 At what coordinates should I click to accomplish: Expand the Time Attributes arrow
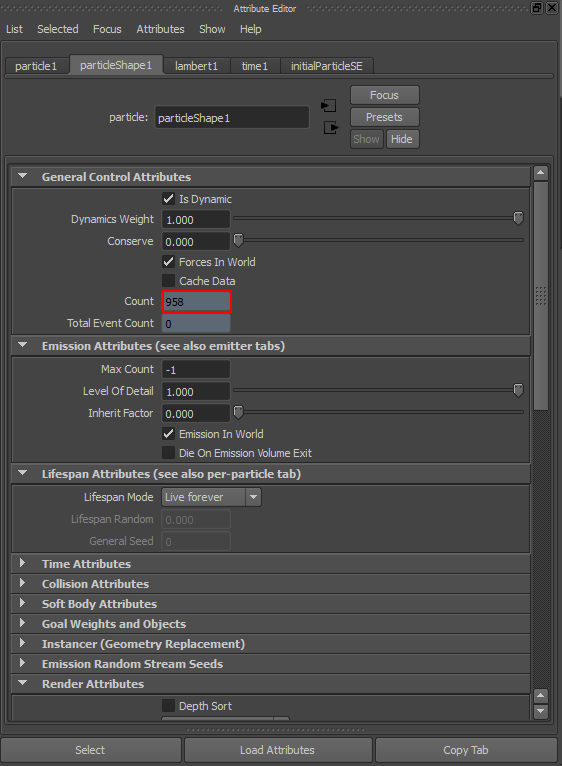click(x=22, y=563)
